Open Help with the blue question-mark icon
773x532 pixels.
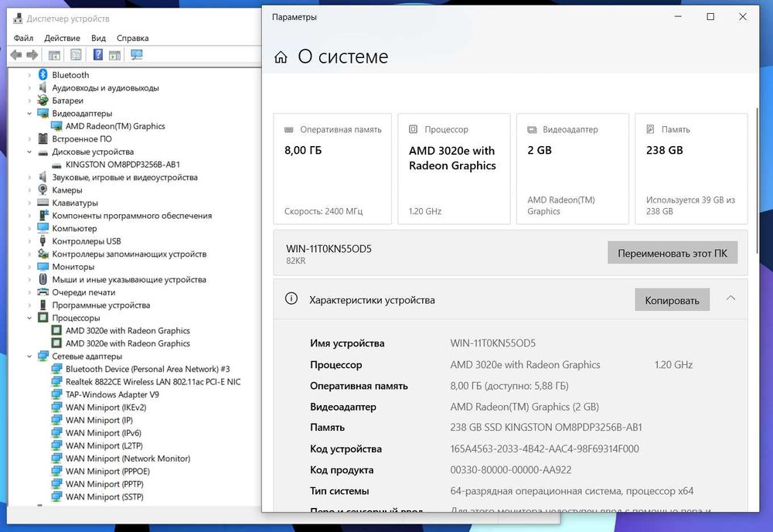[98, 55]
